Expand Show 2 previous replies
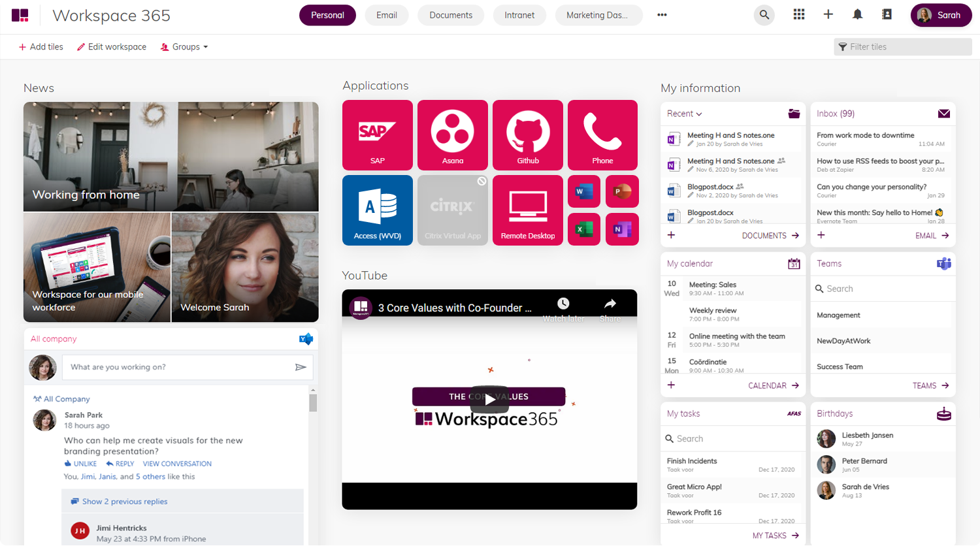This screenshot has width=980, height=546. point(119,502)
